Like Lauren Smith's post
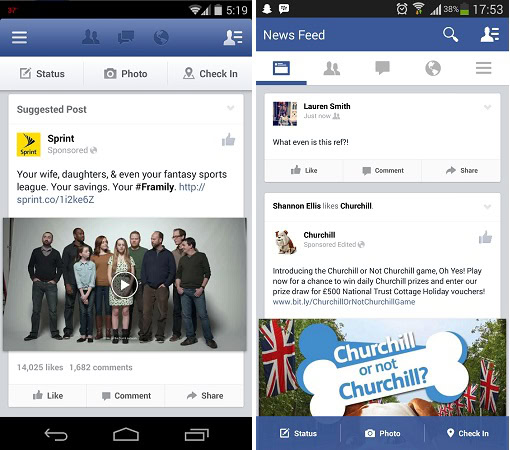Screen dimensions: 510x450 (304, 170)
